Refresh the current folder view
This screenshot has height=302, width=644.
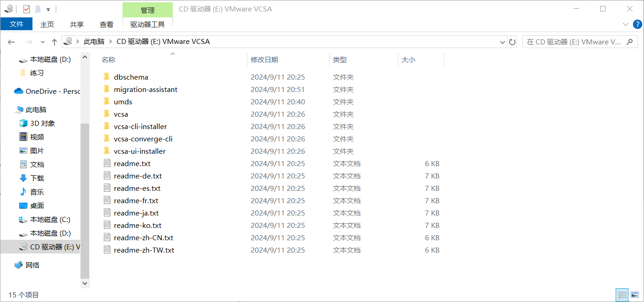point(512,42)
